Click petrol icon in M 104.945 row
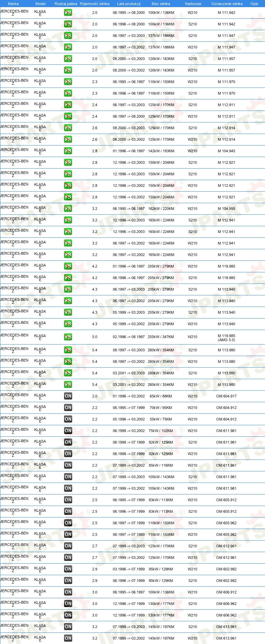Screen dimensions: 265x644 tap(68, 151)
